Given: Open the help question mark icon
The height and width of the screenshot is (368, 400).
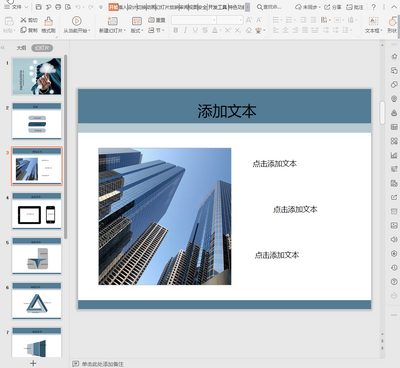Looking at the screenshot, I should click(374, 7).
